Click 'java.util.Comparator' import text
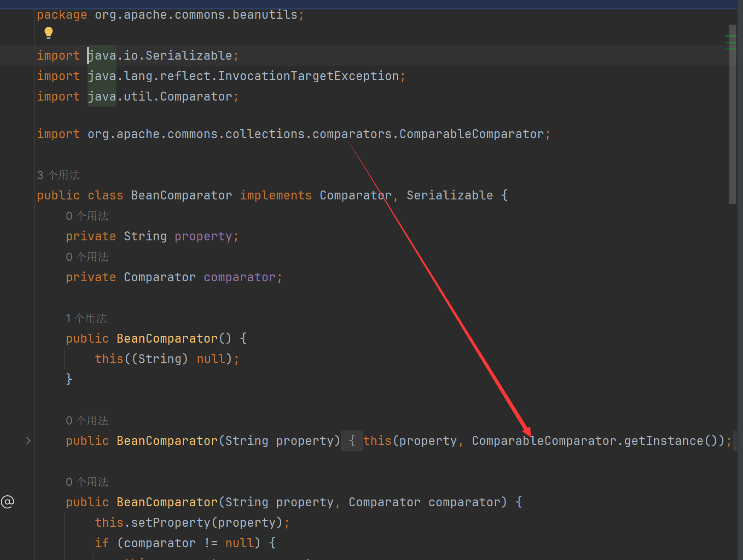743x560 pixels. pyautogui.click(x=160, y=96)
